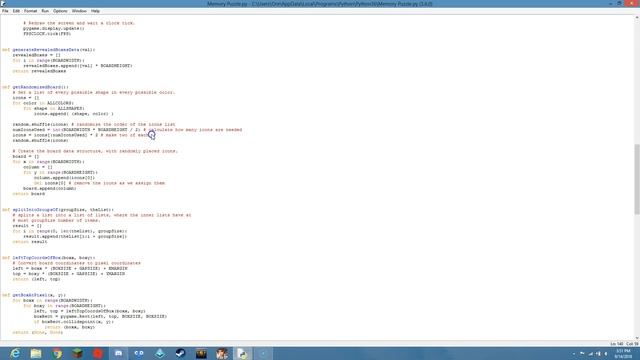Image resolution: width=640 pixels, height=360 pixels.
Task: Click 'boxRect = pygame.Rect(' line
Action: coord(100,316)
